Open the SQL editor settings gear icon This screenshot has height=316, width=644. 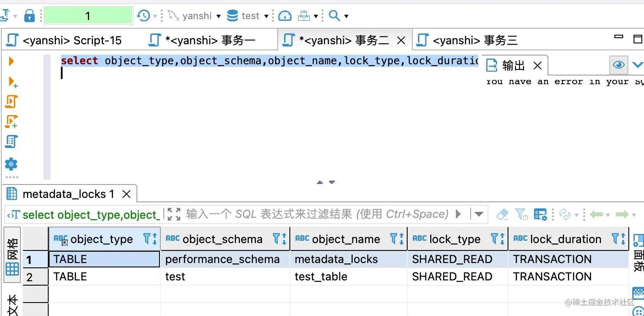click(x=11, y=163)
